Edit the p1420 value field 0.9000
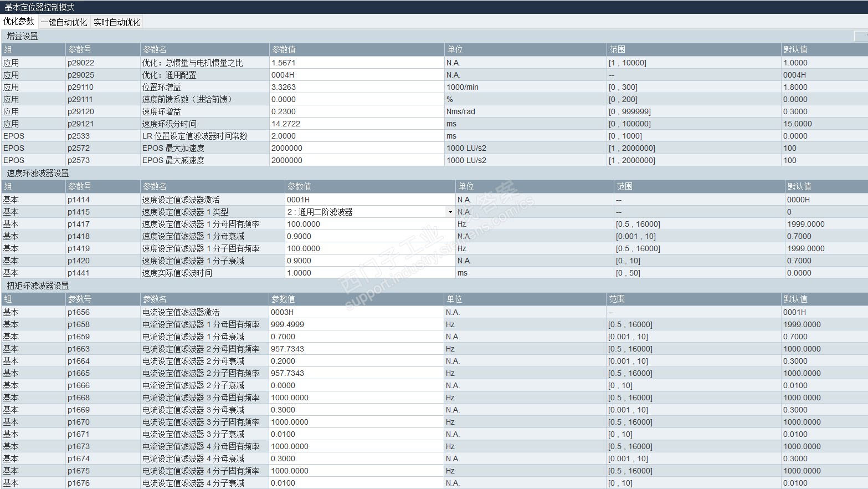 370,261
